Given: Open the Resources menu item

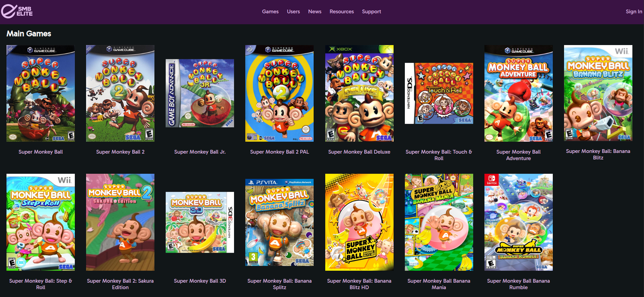Looking at the screenshot, I should click(x=342, y=12).
